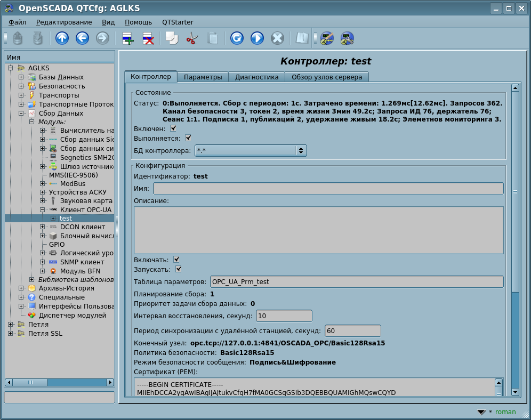Select 'SNMP клиент' in the tree
The height and width of the screenshot is (420, 531).
[82, 262]
